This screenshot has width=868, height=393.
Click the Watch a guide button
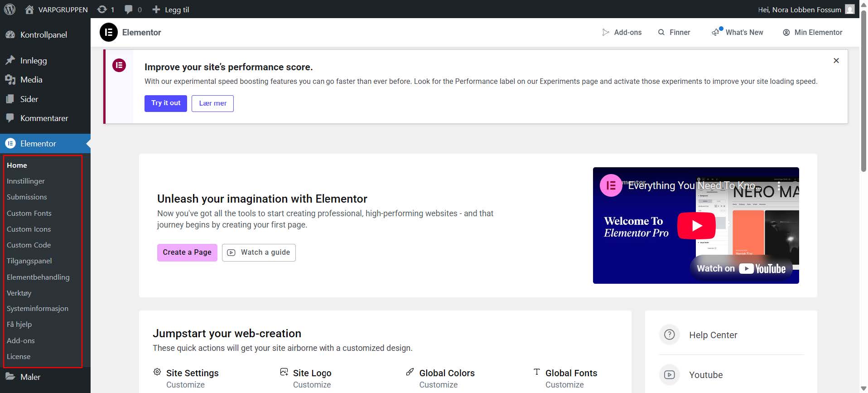pos(259,252)
